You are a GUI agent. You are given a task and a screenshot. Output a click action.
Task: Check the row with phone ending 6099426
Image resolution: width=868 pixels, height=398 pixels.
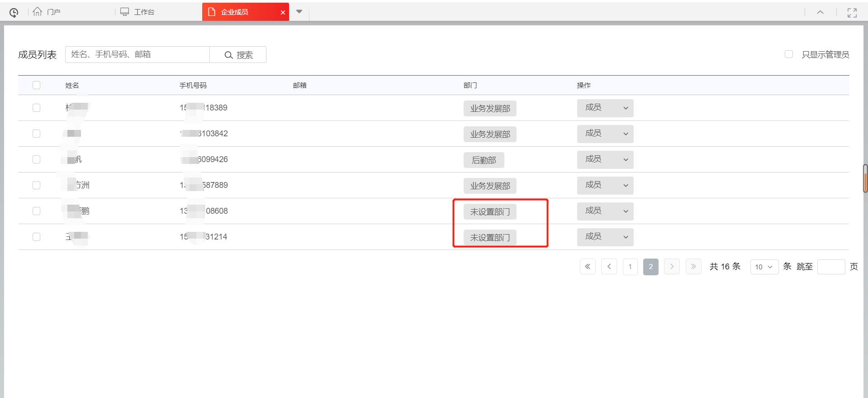37,159
